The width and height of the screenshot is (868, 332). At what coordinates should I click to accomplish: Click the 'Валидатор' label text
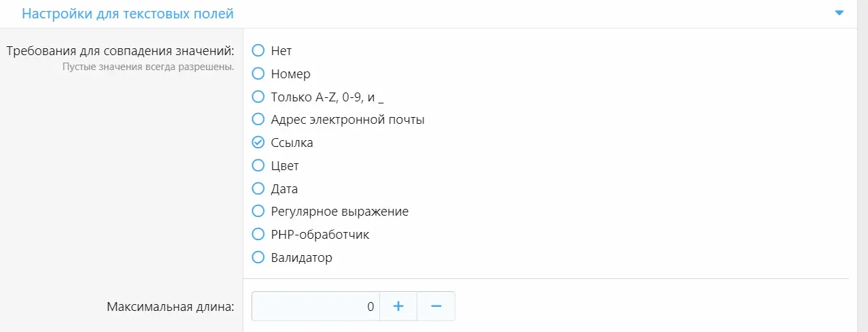pyautogui.click(x=301, y=258)
